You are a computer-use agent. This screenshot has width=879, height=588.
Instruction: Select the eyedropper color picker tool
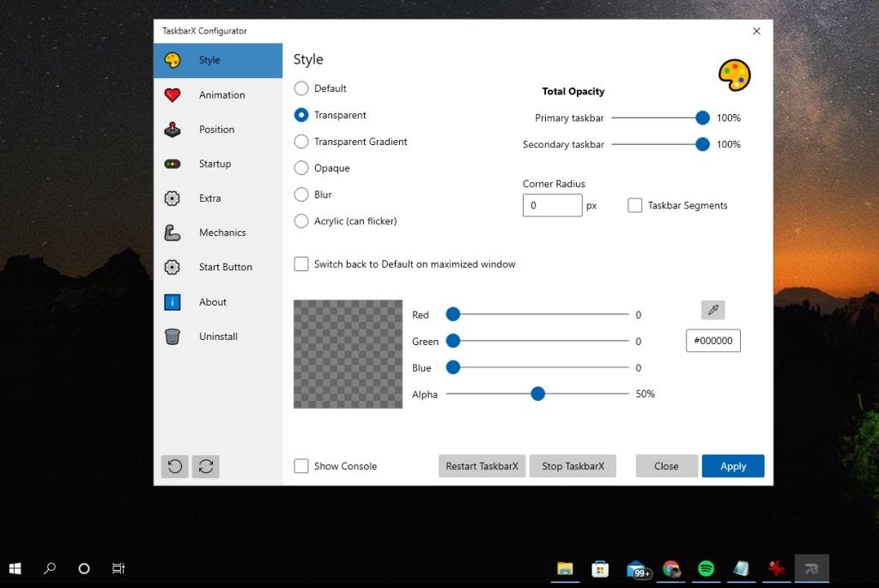tap(712, 309)
